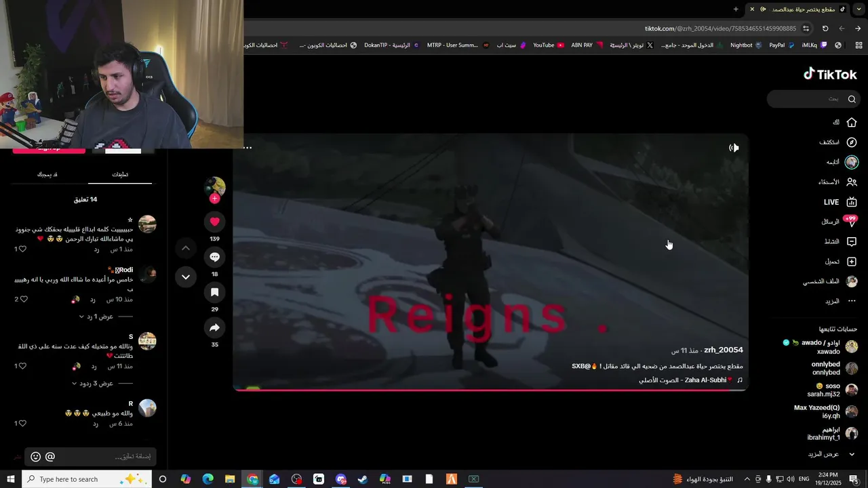Screen dimensions: 868x488
Task: Open the emoji picker in the comment box
Action: tap(36, 457)
